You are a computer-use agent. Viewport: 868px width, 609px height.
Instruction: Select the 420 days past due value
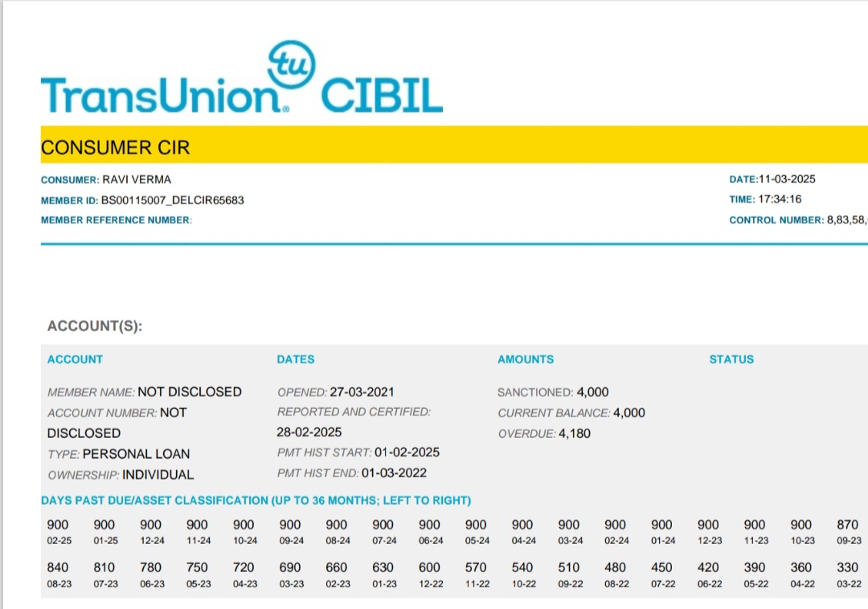708,567
